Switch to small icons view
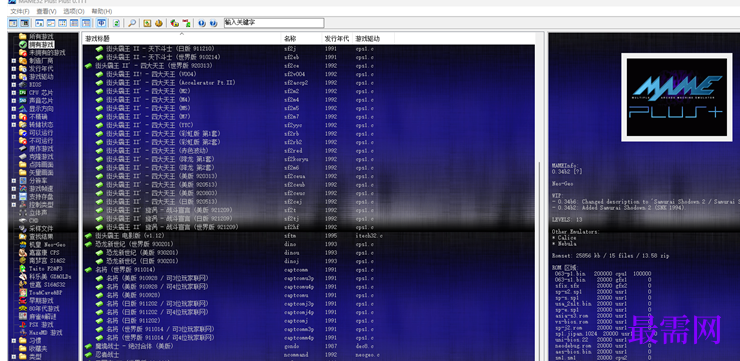 (51, 23)
